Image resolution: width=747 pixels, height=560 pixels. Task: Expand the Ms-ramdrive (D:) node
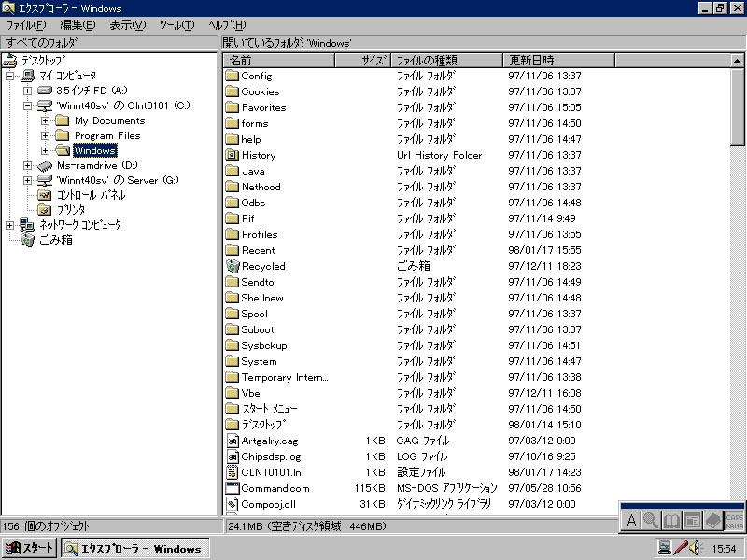(x=28, y=166)
